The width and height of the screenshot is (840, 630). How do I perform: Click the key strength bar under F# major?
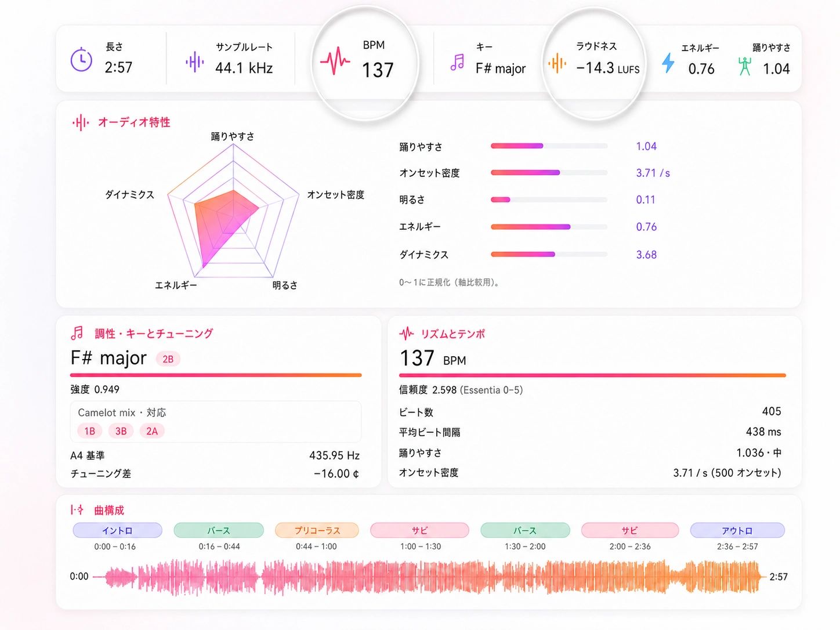(x=216, y=375)
